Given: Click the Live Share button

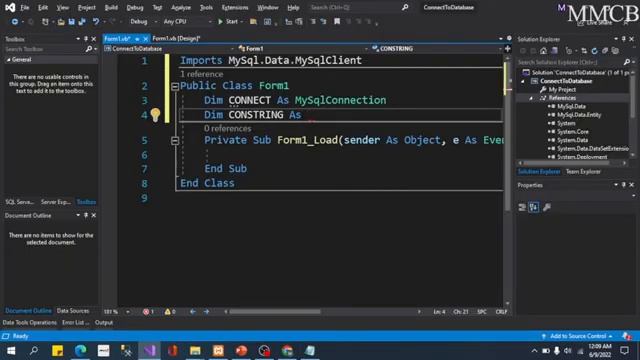Looking at the screenshot, I should [596, 23].
